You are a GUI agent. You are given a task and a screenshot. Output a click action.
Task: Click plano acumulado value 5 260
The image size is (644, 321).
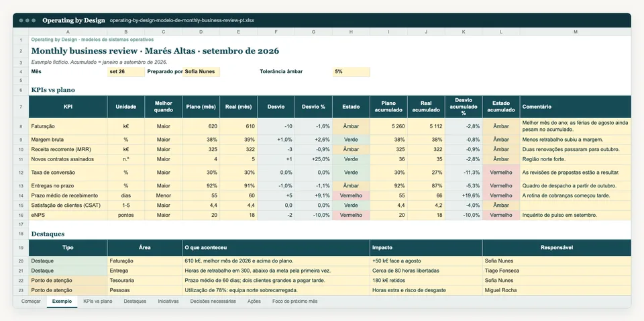(x=388, y=127)
